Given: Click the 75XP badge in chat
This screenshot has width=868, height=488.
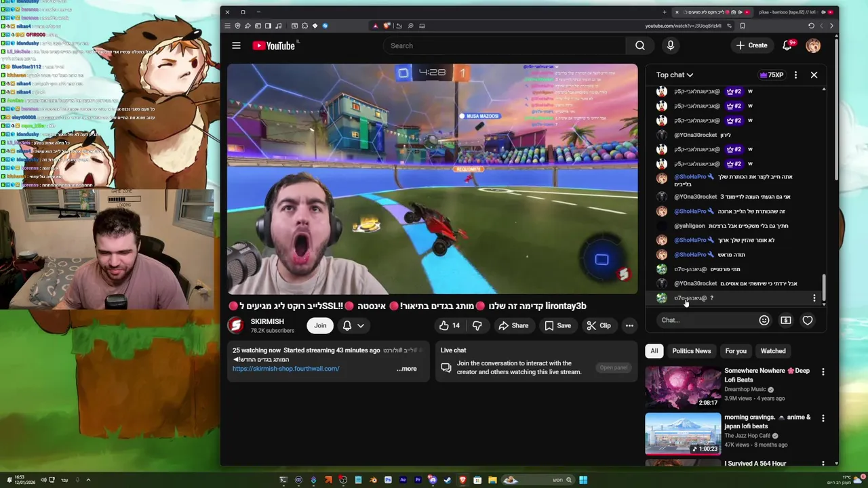Looking at the screenshot, I should point(771,75).
